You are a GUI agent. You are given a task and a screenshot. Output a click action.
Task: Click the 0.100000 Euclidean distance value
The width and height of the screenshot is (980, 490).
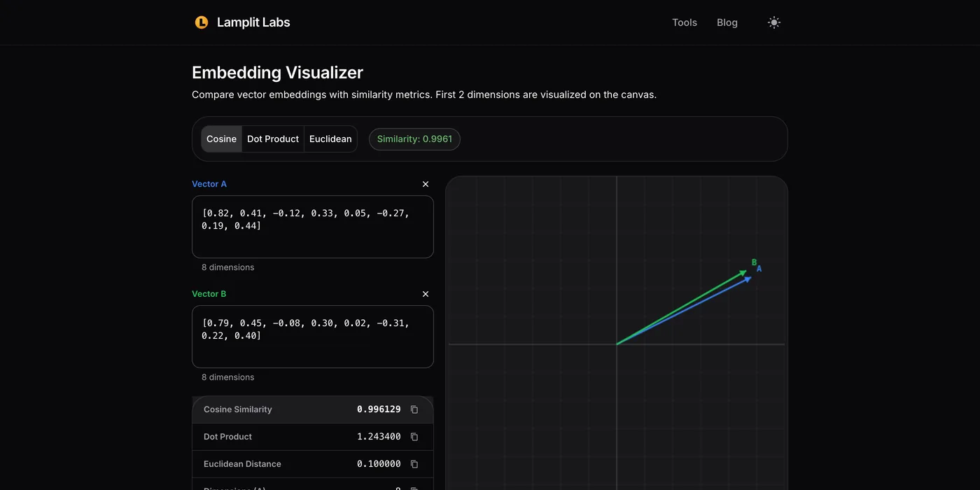coord(379,464)
